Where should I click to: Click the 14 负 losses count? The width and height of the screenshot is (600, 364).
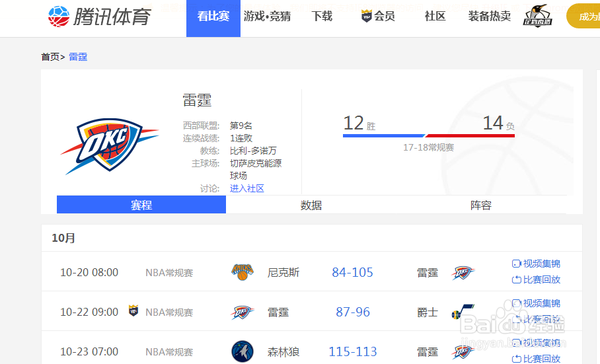499,123
